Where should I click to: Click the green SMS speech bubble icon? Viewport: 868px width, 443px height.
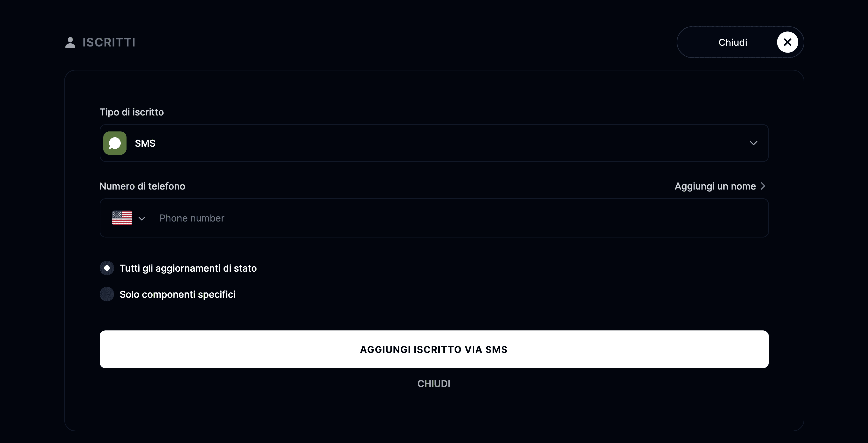click(x=115, y=143)
